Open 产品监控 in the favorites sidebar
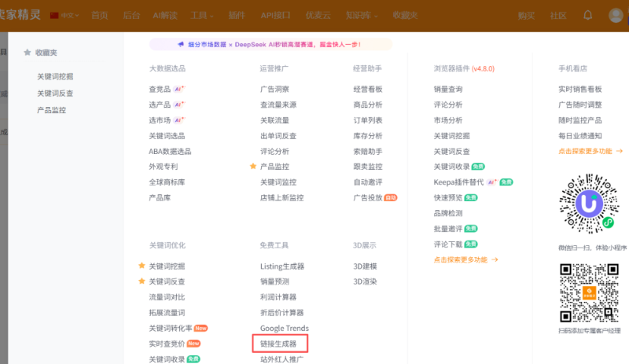629x364 pixels. (51, 110)
